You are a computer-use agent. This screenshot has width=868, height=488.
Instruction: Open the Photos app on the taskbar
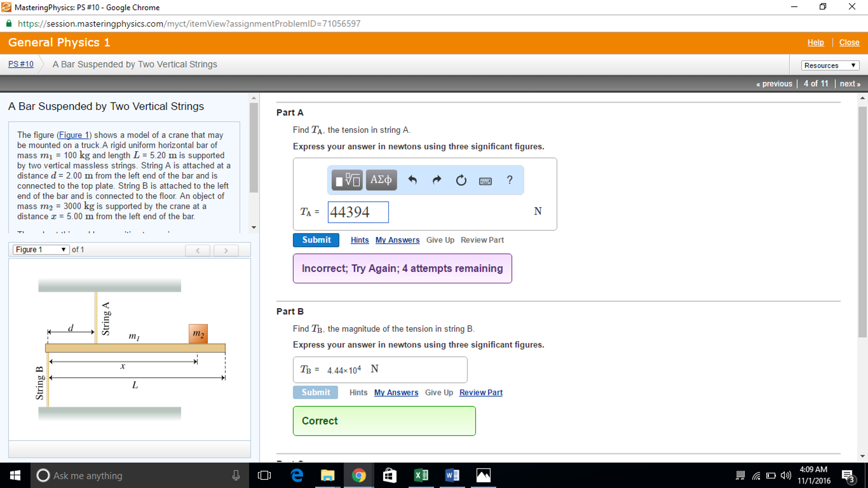(x=483, y=475)
